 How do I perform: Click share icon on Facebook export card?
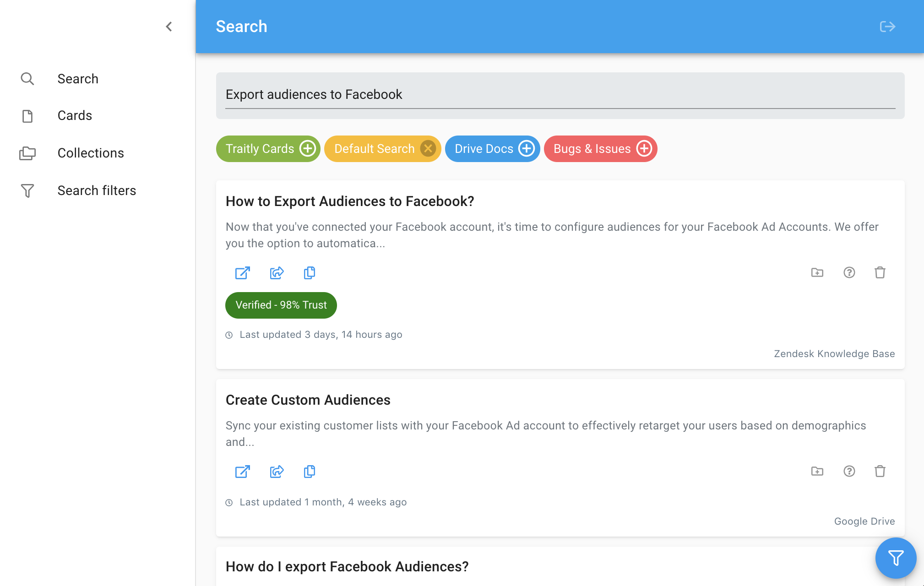coord(277,273)
